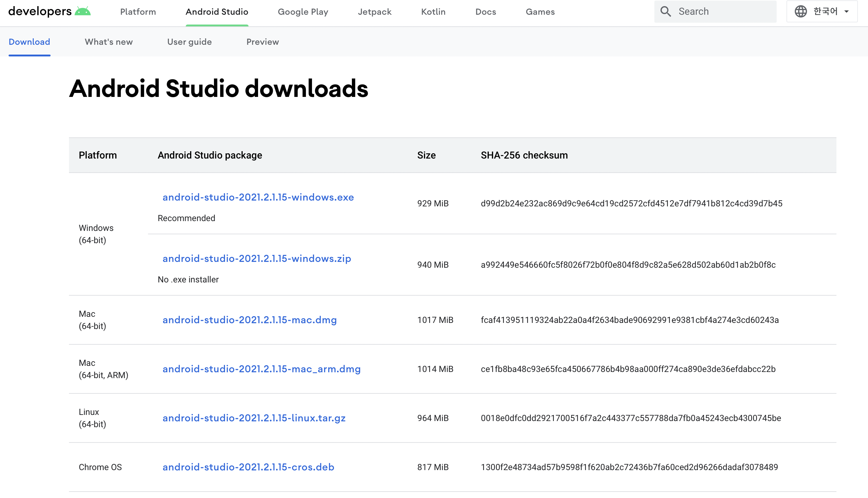The image size is (868, 498).
Task: Open the Kotlin nav item
Action: point(433,12)
